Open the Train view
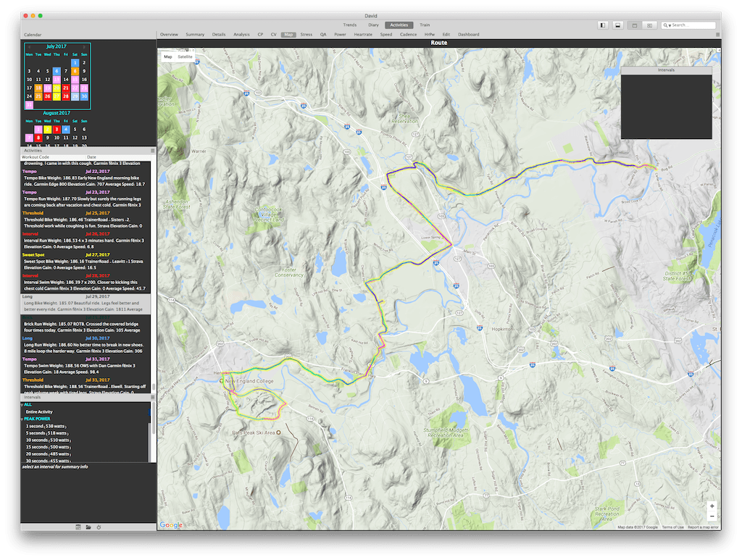 click(425, 25)
